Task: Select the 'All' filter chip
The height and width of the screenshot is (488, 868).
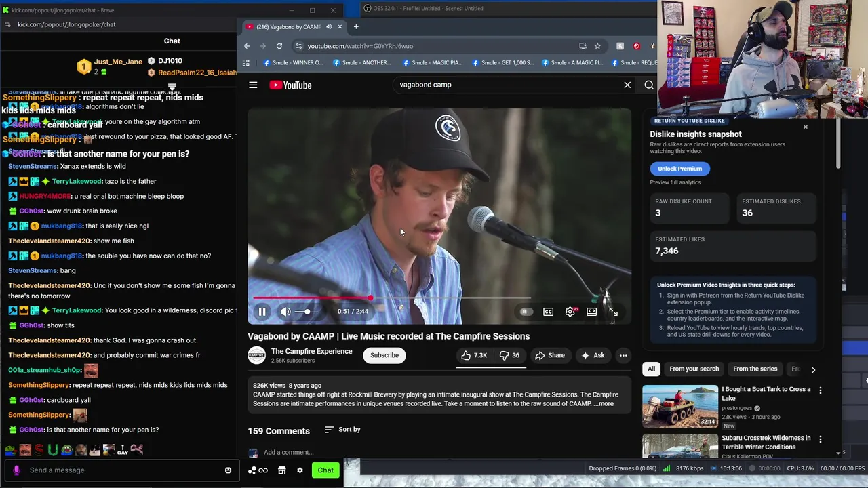Action: 651,369
